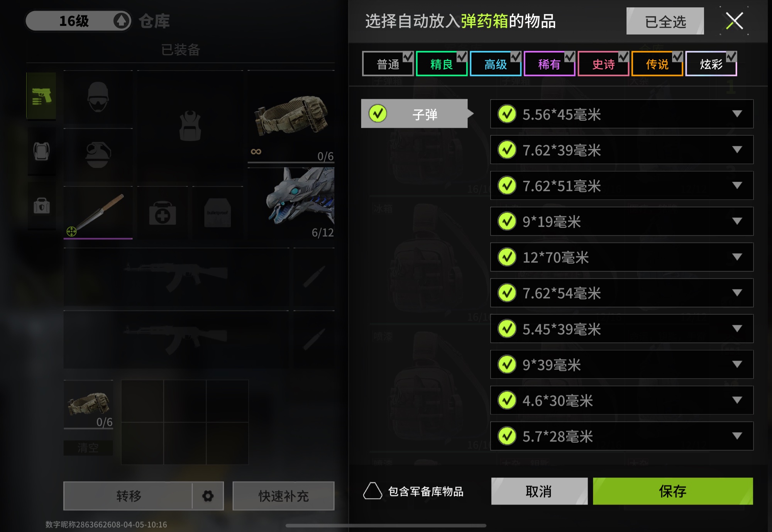772x532 pixels.
Task: Enable 包含军备库物品 option
Action: click(x=372, y=491)
